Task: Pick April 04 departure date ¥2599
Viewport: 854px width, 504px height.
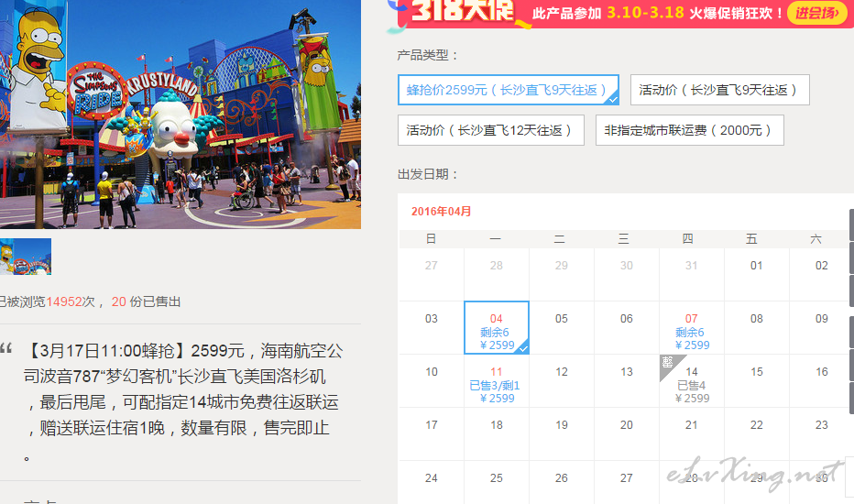Action: [x=496, y=327]
